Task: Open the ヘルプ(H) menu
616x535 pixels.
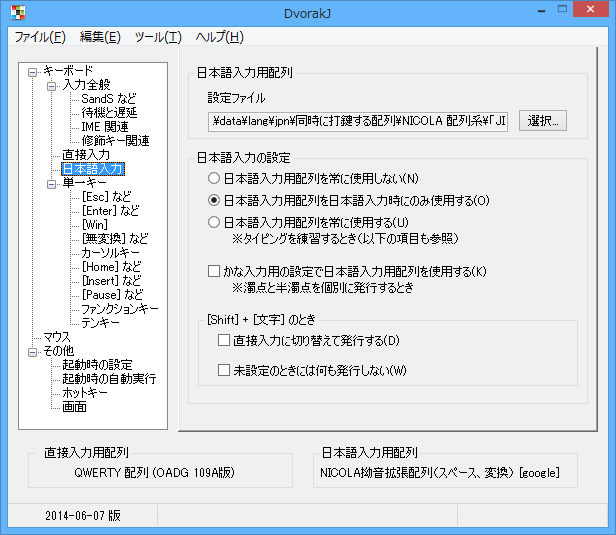Action: point(219,37)
